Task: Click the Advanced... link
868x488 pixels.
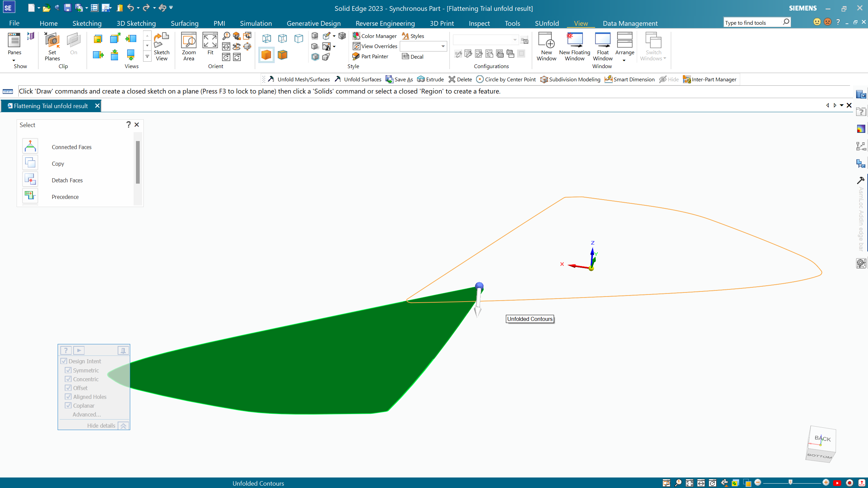Action: tap(86, 414)
